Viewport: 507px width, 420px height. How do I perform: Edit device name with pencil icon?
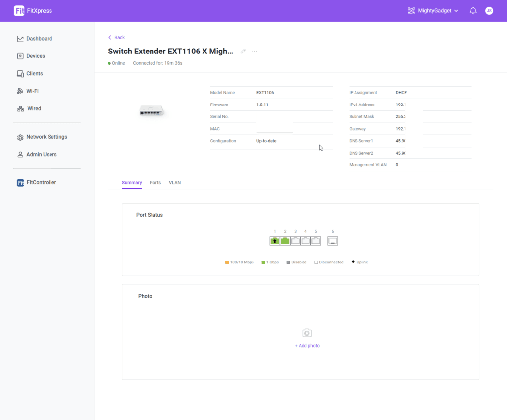click(243, 52)
